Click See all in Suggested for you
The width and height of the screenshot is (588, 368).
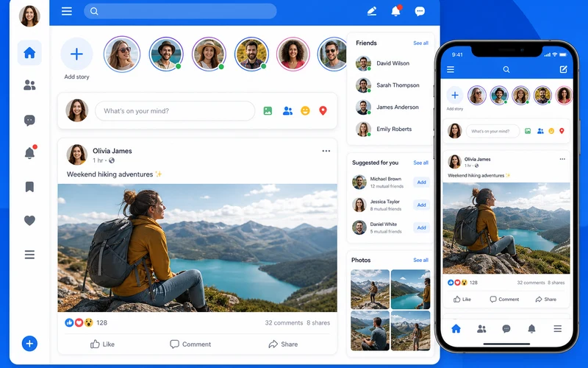[x=420, y=163]
